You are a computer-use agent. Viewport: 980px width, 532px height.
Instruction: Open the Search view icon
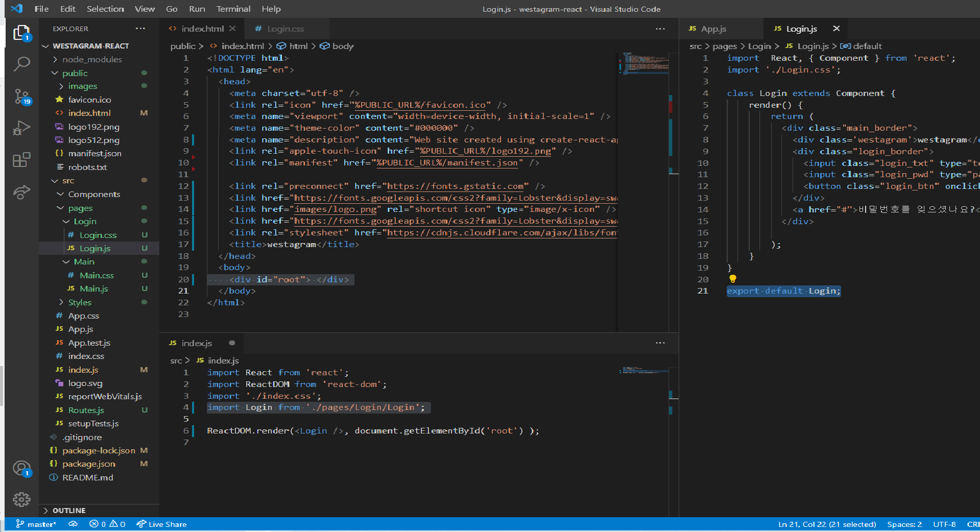tap(21, 64)
